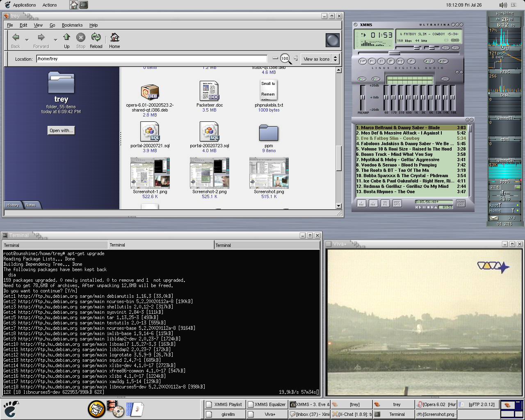The image size is (525, 420).
Task: Open the Nautilus File menu
Action: click(x=10, y=25)
